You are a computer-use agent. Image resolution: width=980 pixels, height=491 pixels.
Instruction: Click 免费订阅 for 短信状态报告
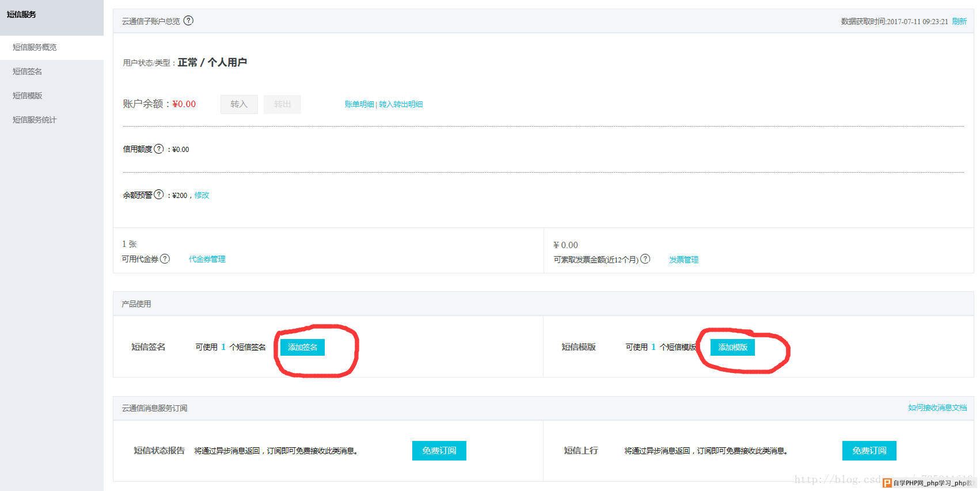pyautogui.click(x=439, y=451)
